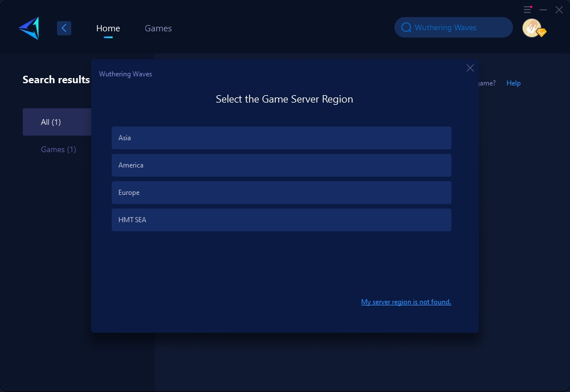This screenshot has width=570, height=392.
Task: Select the Games (1) filter
Action: coord(58,149)
